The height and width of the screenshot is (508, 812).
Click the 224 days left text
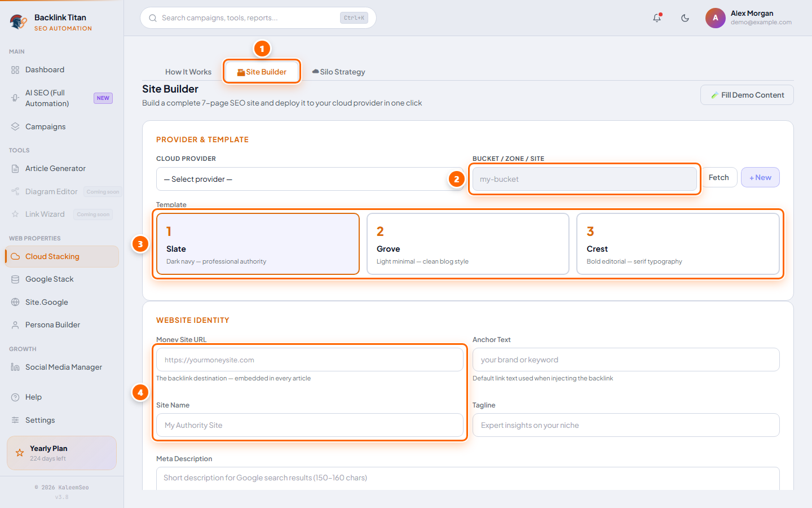coord(48,458)
